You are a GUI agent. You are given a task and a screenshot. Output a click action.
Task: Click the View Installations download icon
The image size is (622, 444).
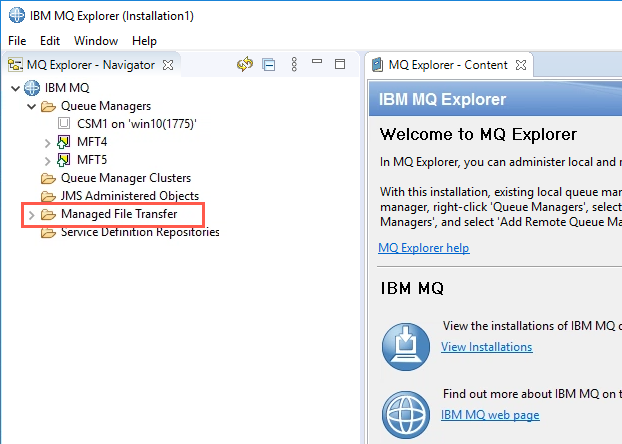click(x=405, y=346)
